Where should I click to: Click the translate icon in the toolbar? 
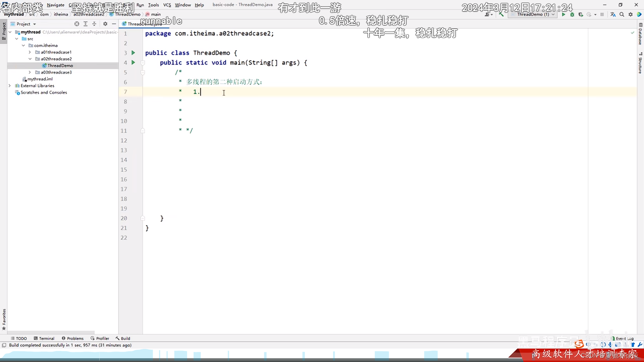point(613,14)
